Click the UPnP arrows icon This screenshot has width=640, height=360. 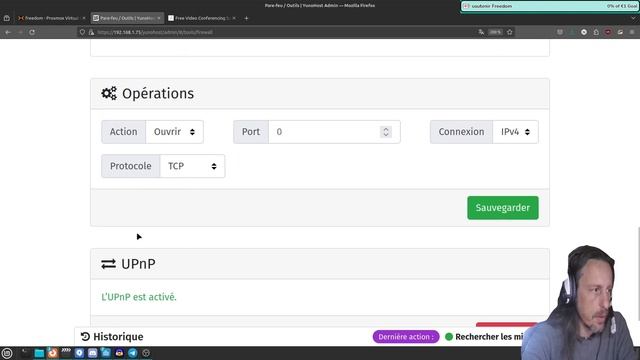point(109,264)
